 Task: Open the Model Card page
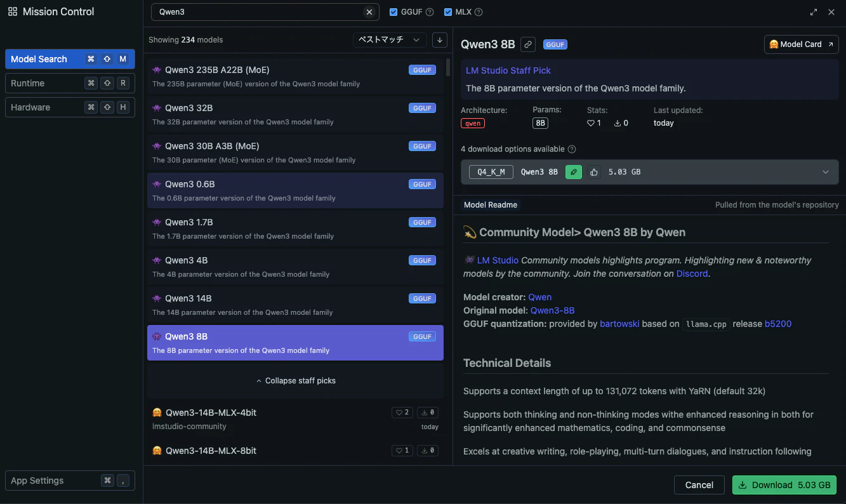(x=802, y=44)
